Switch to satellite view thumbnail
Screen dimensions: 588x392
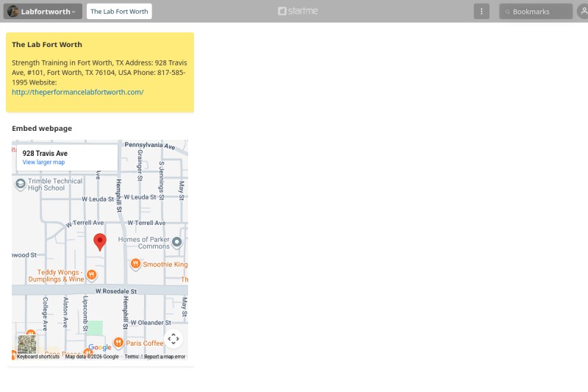coord(27,344)
